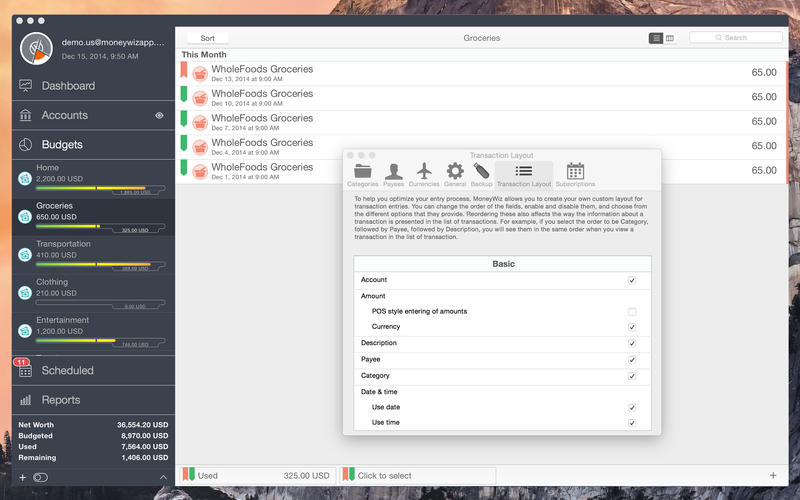Select the Transportation budget
The width and height of the screenshot is (800, 500).
click(x=63, y=249)
